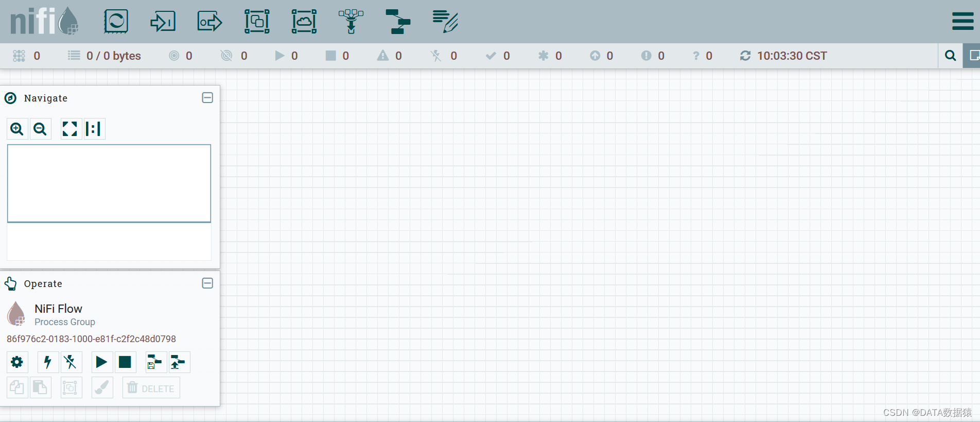Select the Funnel component icon
The width and height of the screenshot is (980, 422).
tap(351, 22)
